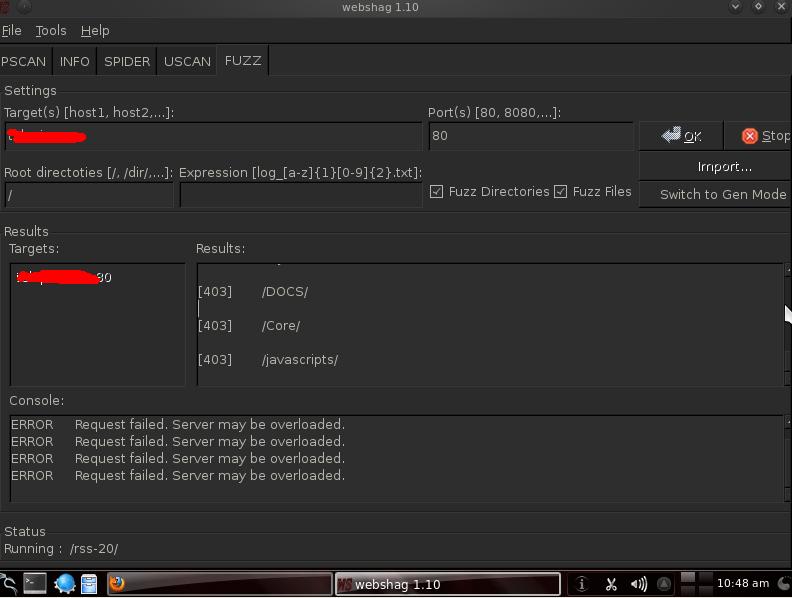Open the volume speaker tray icon
This screenshot has height=598, width=792.
[x=638, y=584]
